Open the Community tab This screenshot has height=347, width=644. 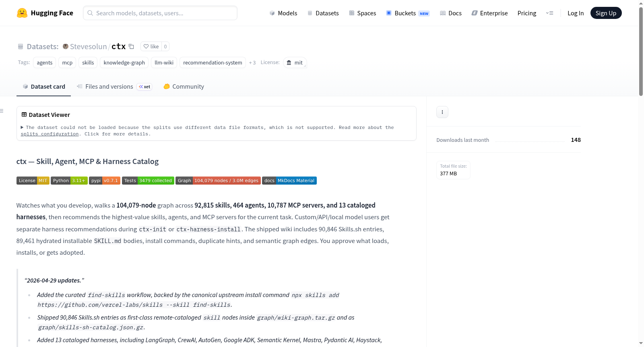[184, 87]
